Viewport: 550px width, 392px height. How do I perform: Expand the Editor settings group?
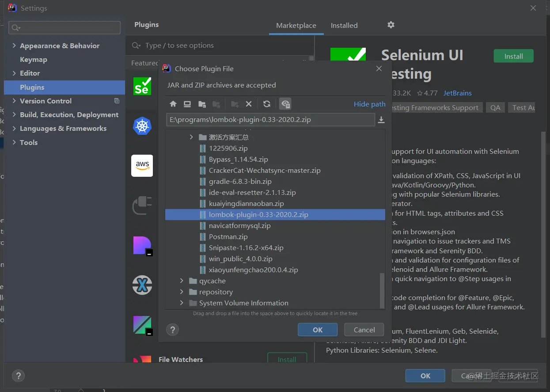pos(14,73)
